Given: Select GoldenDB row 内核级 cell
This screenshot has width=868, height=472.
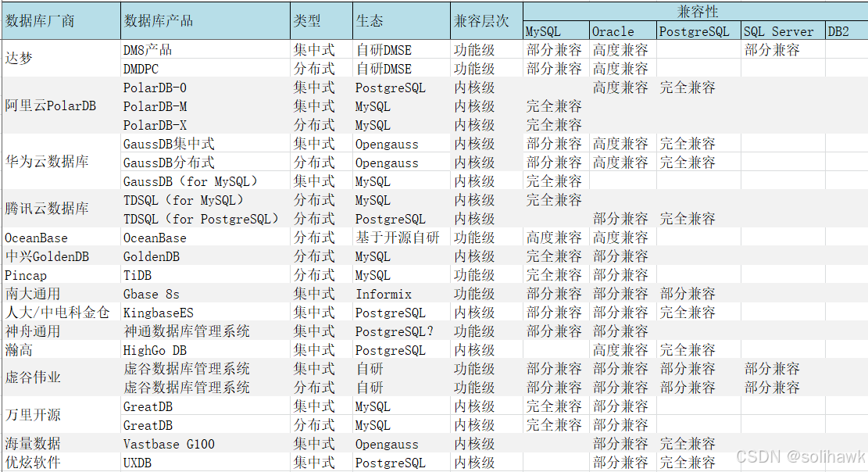Looking at the screenshot, I should point(487,256).
